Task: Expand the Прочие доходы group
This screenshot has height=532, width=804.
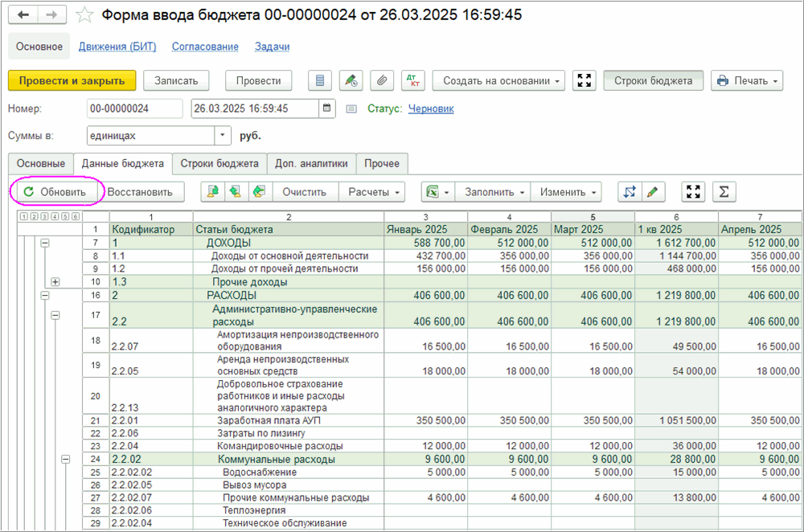Action: click(x=55, y=281)
